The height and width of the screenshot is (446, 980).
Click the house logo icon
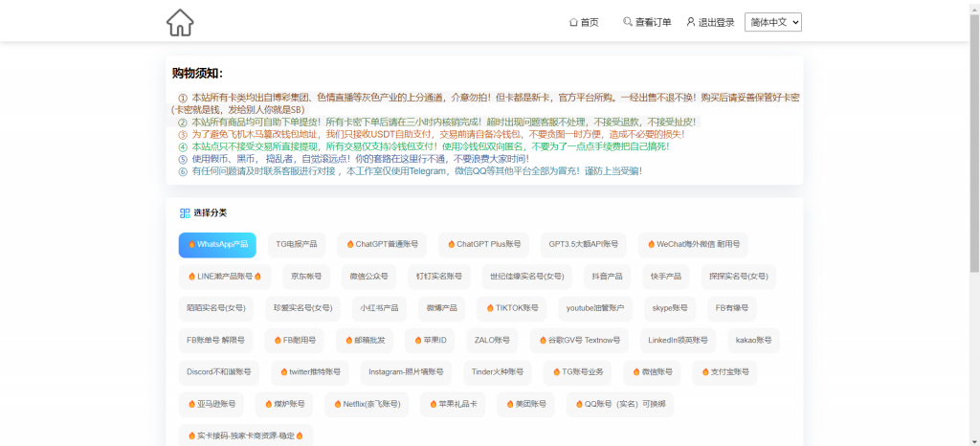coord(180,22)
